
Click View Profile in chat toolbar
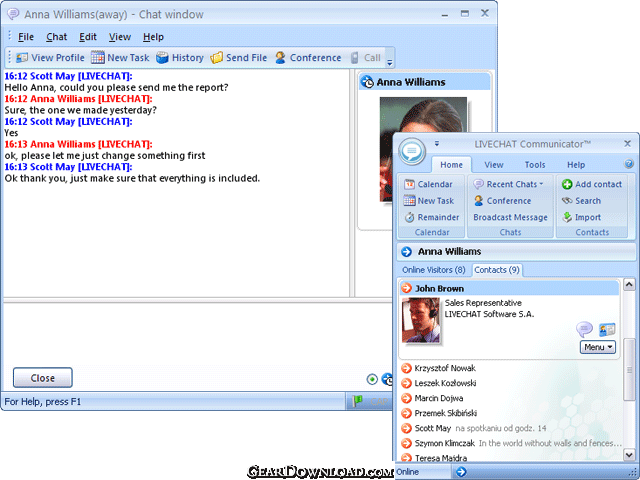49,58
